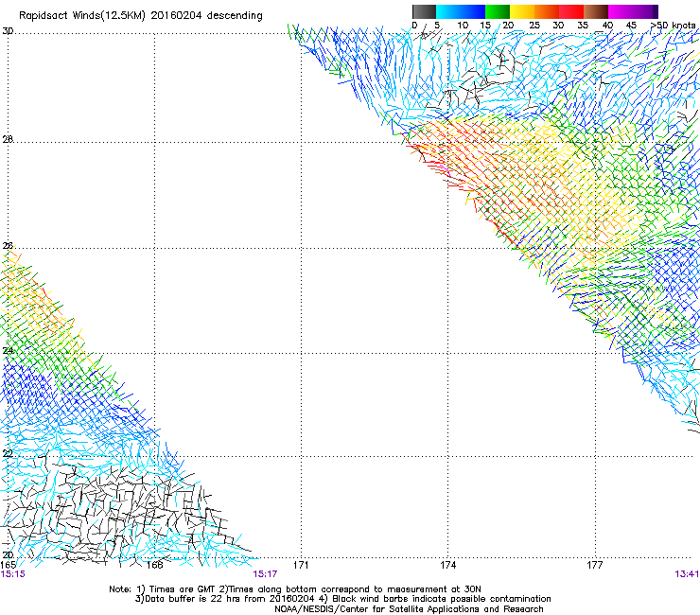This screenshot has width=700, height=615.
Task: Click the purple "15:17" time label
Action: pyautogui.click(x=265, y=574)
